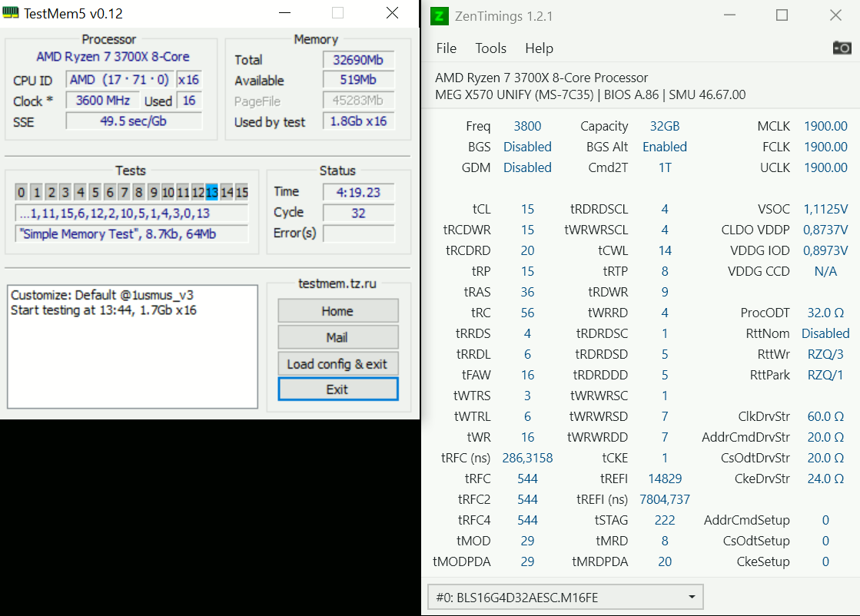Screen dimensions: 860x616
Task: Click the Clock 3600 MHz value
Action: click(x=102, y=101)
